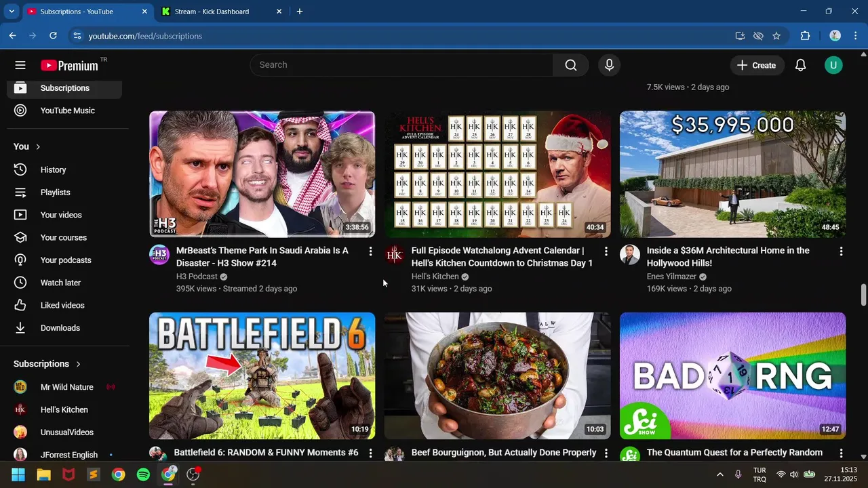Expand the Subscriptions section header

[47, 364]
